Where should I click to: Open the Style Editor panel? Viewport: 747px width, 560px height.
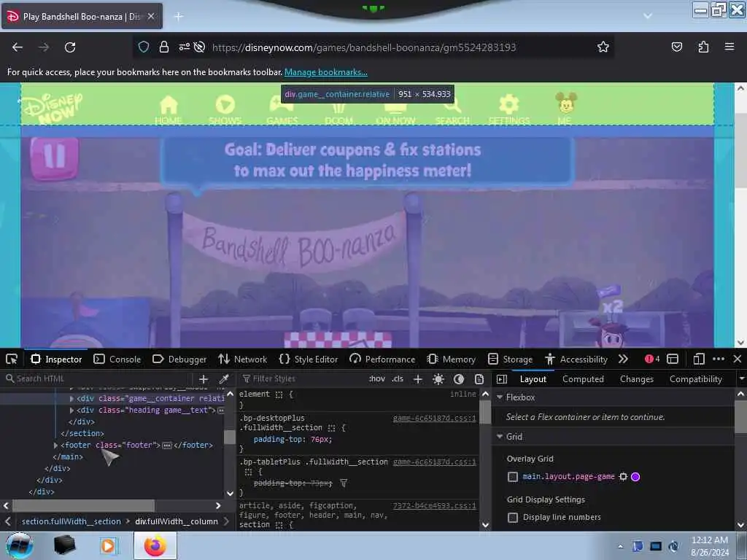(x=309, y=359)
